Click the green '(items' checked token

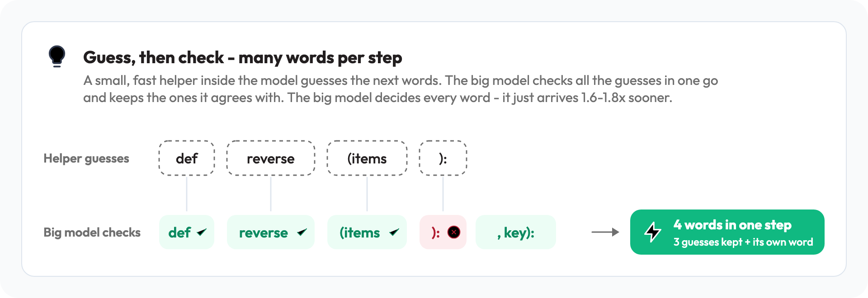[367, 232]
